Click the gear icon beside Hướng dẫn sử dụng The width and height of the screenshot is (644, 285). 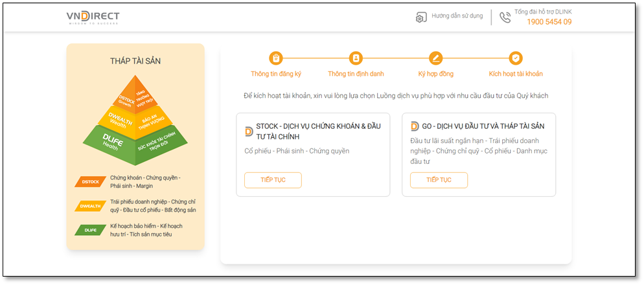pos(420,17)
